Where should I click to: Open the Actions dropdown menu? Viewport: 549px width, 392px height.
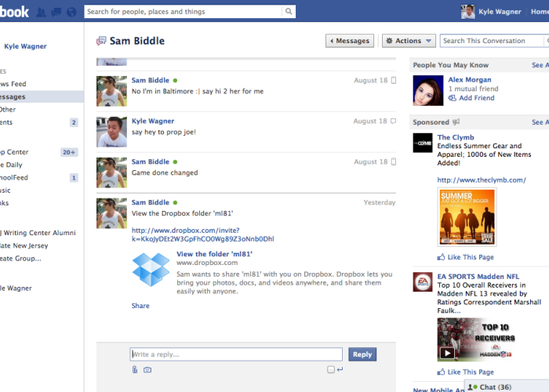409,41
